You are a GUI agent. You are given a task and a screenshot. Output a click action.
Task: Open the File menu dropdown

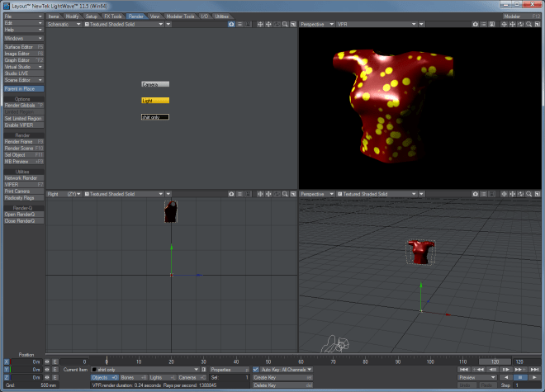23,17
